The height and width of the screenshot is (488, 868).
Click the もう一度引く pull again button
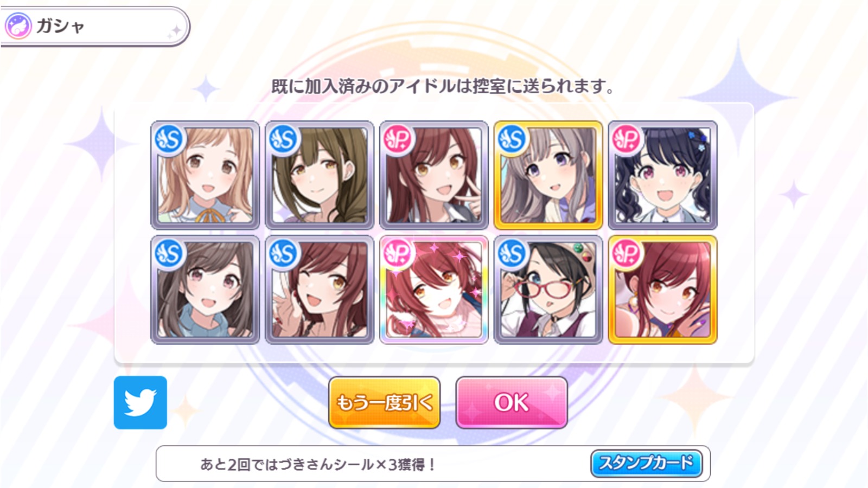click(384, 402)
